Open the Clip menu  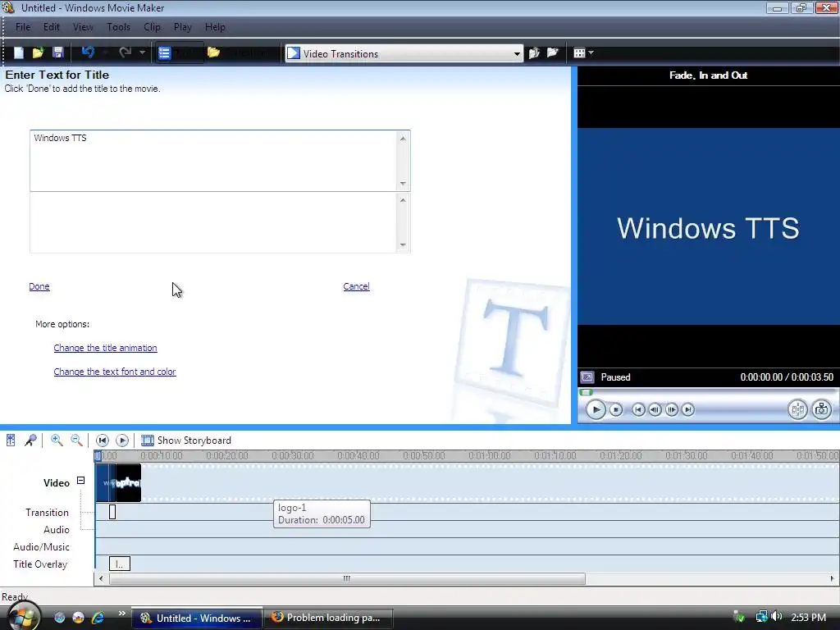152,27
